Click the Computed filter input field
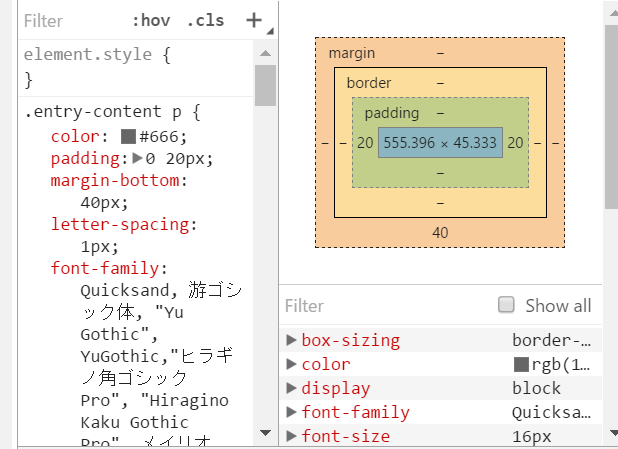The image size is (618, 449). pyautogui.click(x=386, y=306)
